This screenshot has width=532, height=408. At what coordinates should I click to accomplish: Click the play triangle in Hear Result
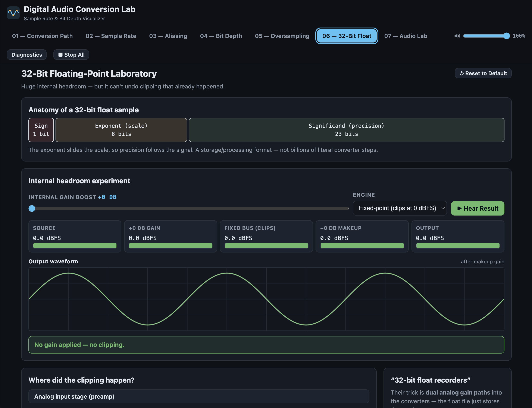(459, 208)
